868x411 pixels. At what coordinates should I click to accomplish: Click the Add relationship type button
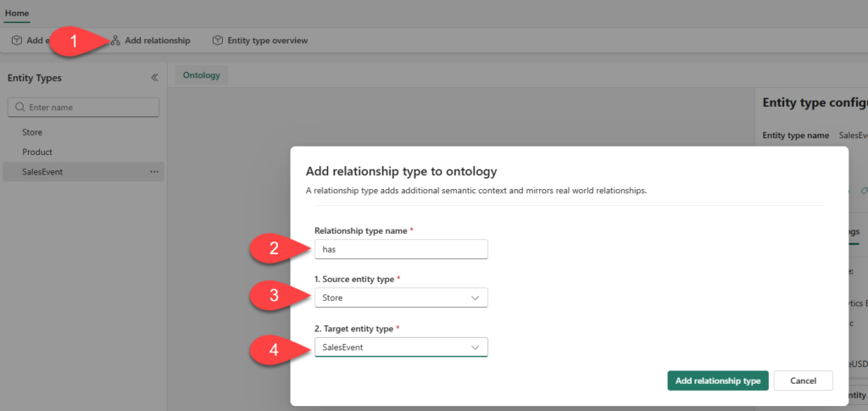[717, 381]
